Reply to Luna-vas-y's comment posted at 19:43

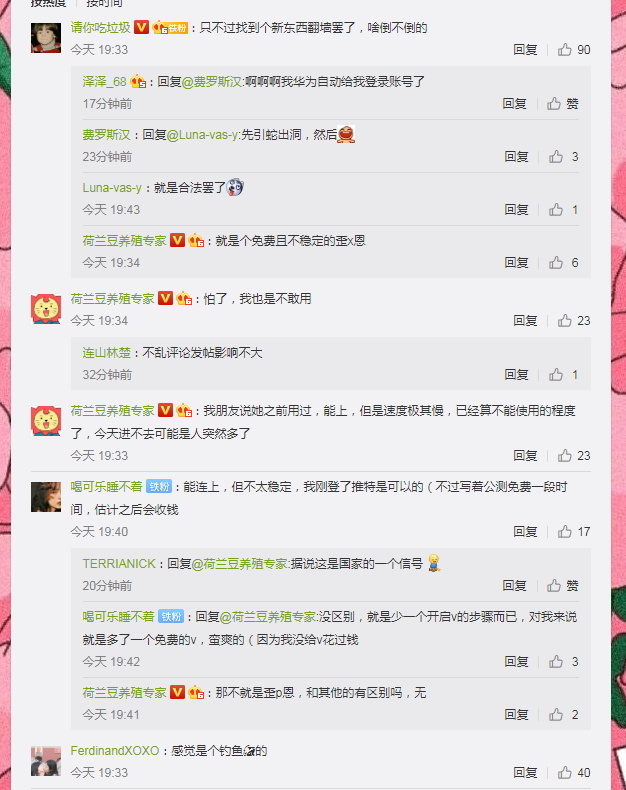click(x=516, y=210)
